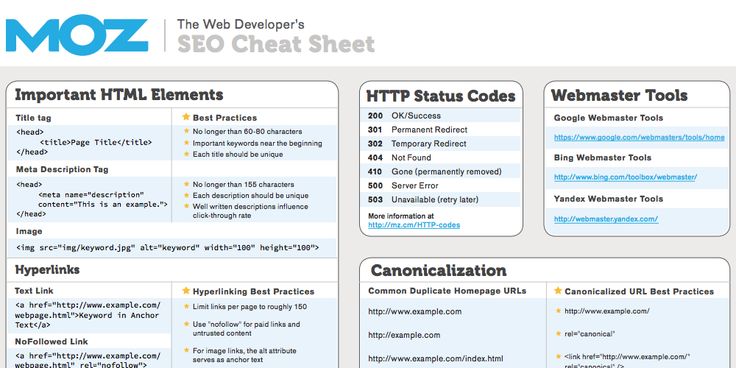Click star bullet for 'Limit links per page'
This screenshot has height=368, width=736.
coord(186,306)
